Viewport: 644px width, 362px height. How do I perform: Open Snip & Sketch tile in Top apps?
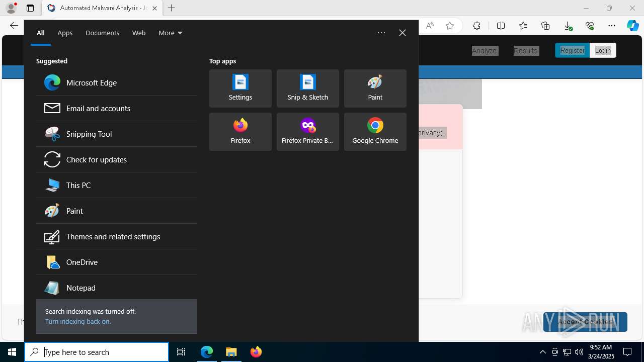click(308, 88)
